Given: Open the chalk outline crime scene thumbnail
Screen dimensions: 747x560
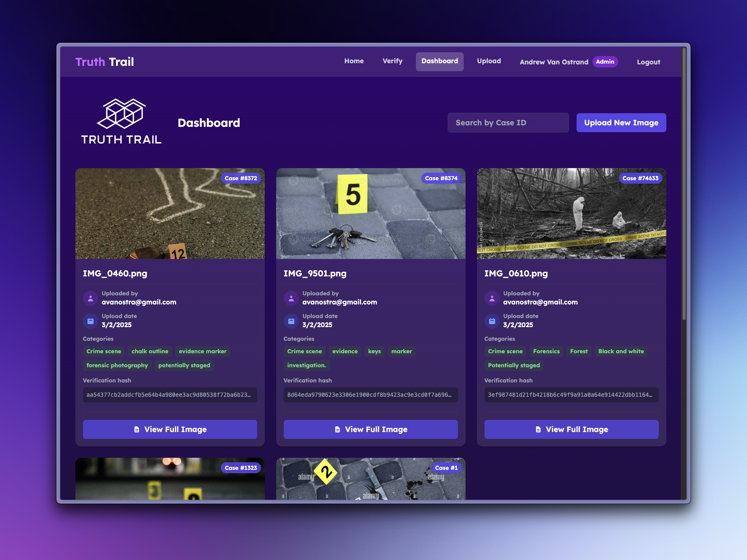Looking at the screenshot, I should [170, 214].
